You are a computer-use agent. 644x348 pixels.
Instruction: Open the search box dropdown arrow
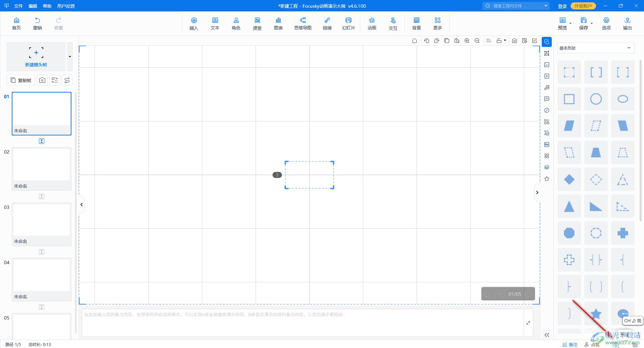pyautogui.click(x=546, y=6)
